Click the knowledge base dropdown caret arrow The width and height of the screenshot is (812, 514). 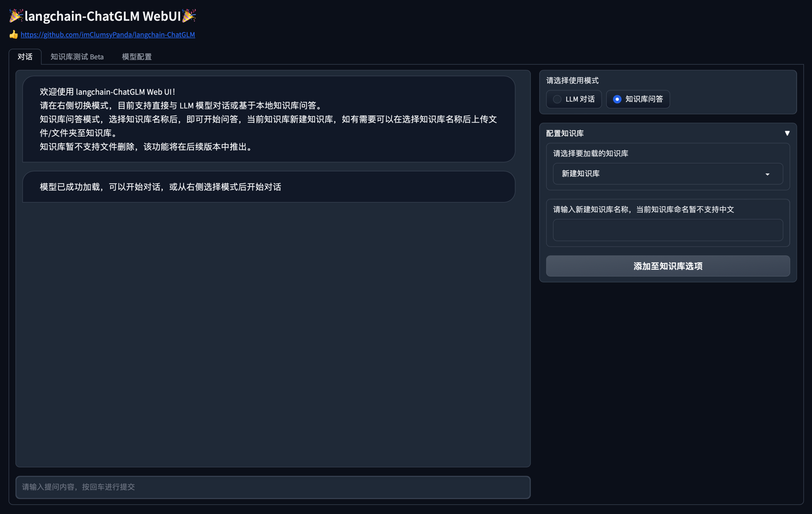(x=768, y=175)
